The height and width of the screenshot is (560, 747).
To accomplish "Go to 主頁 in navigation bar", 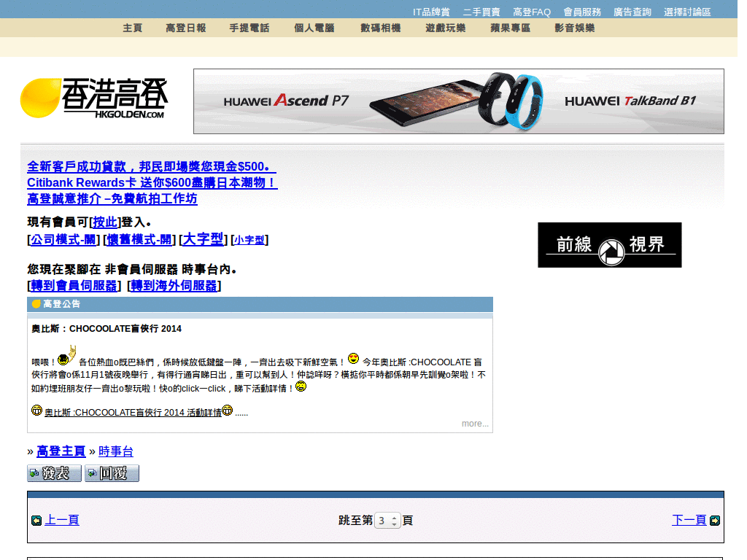I will point(133,28).
